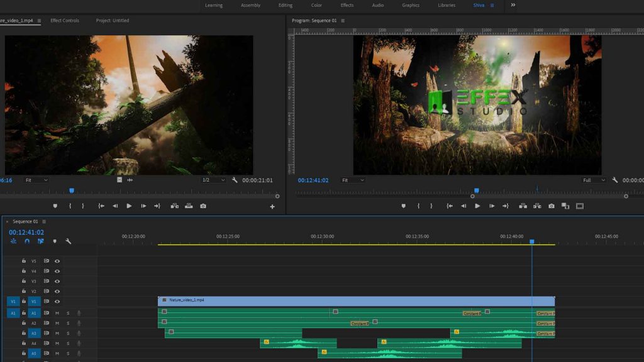Image resolution: width=644 pixels, height=362 pixels.
Task: Open the Source monitor button editor plus
Action: click(x=272, y=206)
